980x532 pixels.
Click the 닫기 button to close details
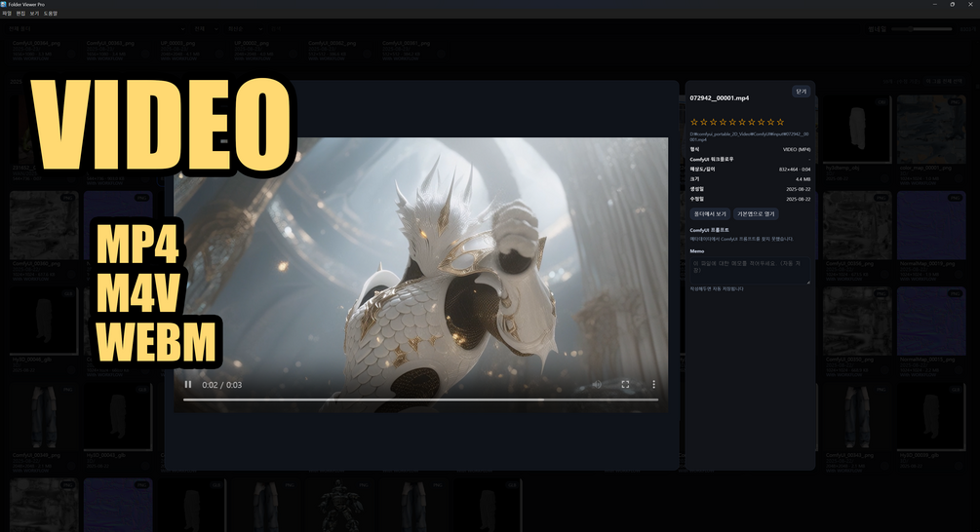coord(801,92)
